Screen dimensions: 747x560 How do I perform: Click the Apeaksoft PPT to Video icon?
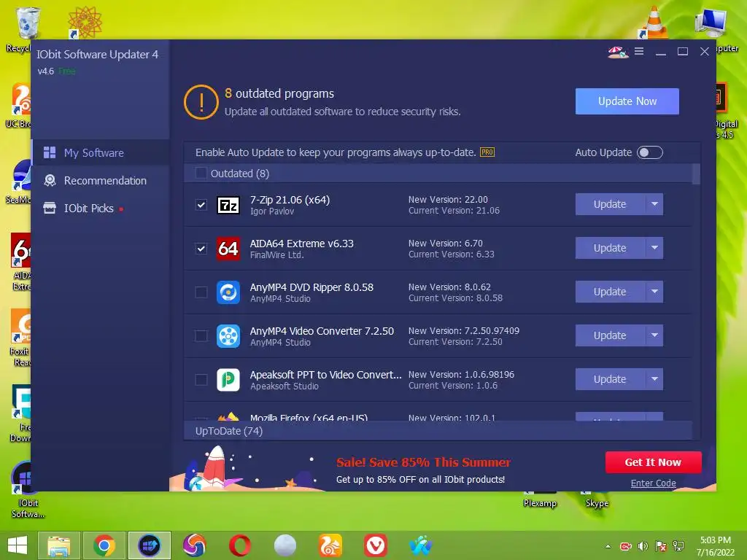[228, 380]
